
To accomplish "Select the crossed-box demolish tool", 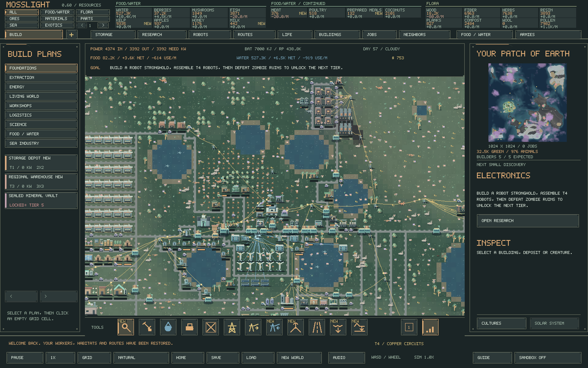I will pos(211,327).
